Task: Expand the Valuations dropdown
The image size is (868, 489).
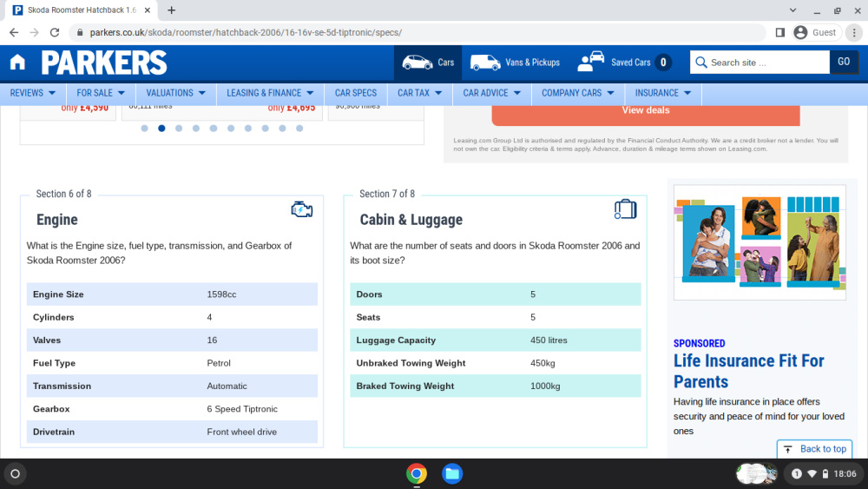Action: [x=175, y=93]
